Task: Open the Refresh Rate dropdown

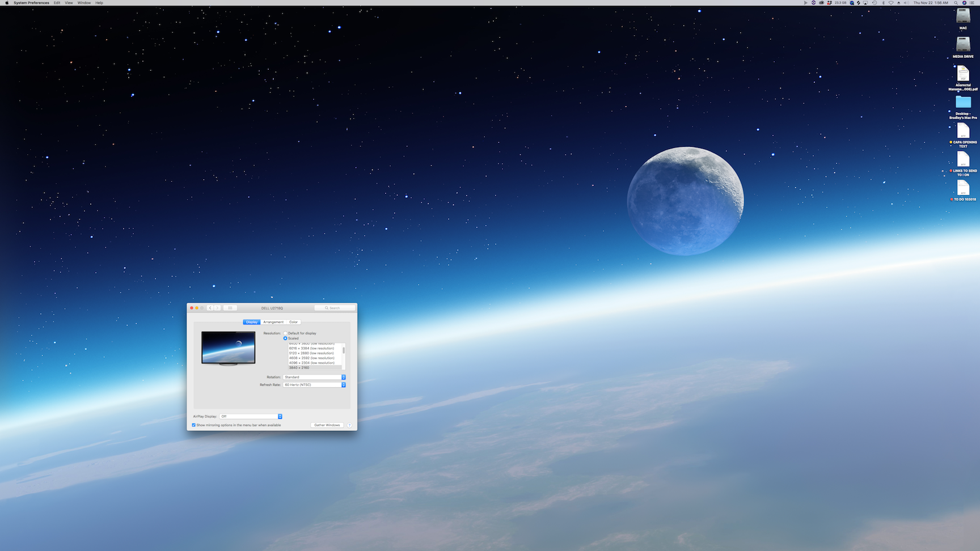Action: tap(314, 385)
